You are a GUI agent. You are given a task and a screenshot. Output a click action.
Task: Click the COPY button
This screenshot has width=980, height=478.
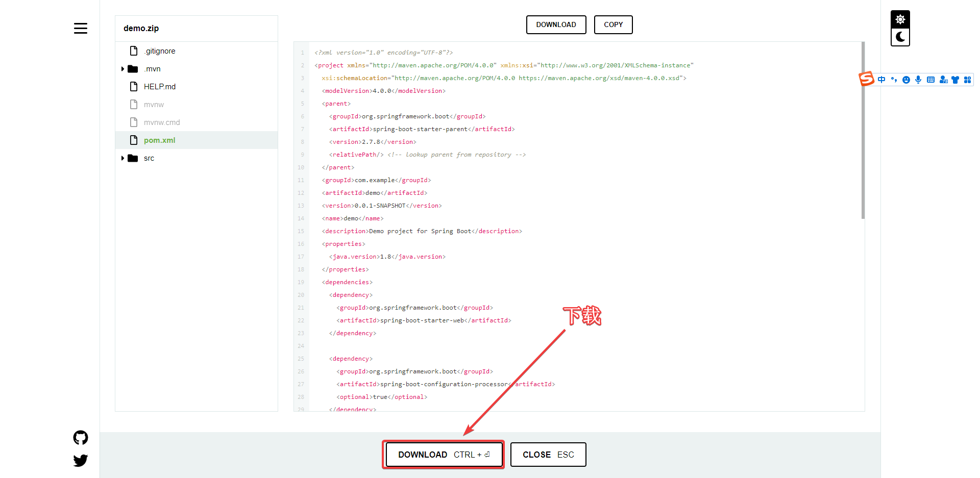coord(613,24)
